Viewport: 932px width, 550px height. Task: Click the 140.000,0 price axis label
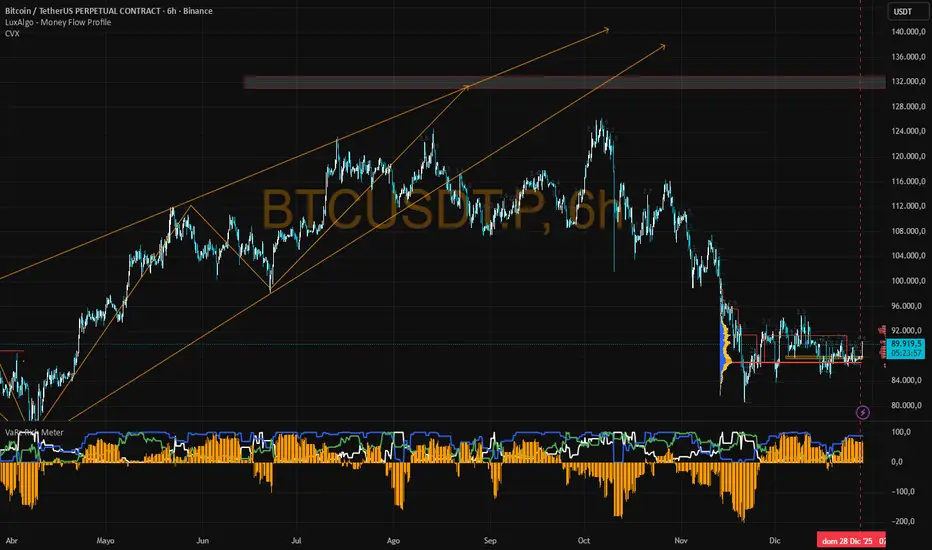click(x=908, y=32)
